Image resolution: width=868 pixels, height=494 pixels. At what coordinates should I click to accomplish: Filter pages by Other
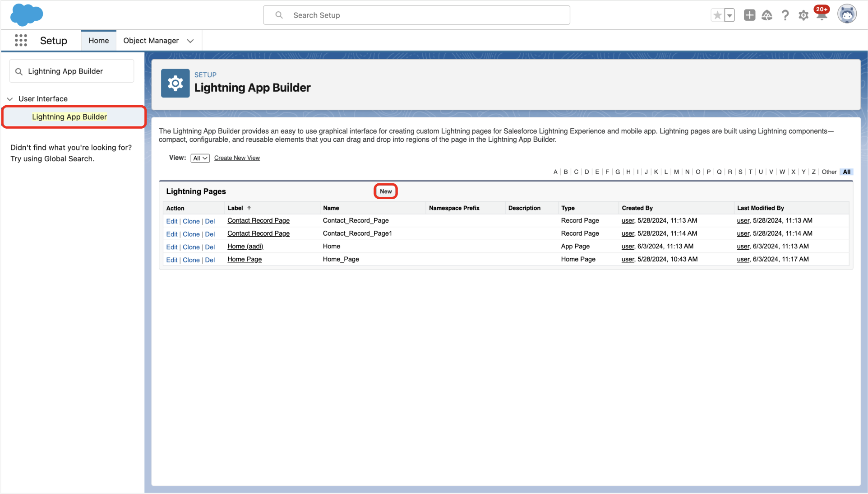point(829,172)
